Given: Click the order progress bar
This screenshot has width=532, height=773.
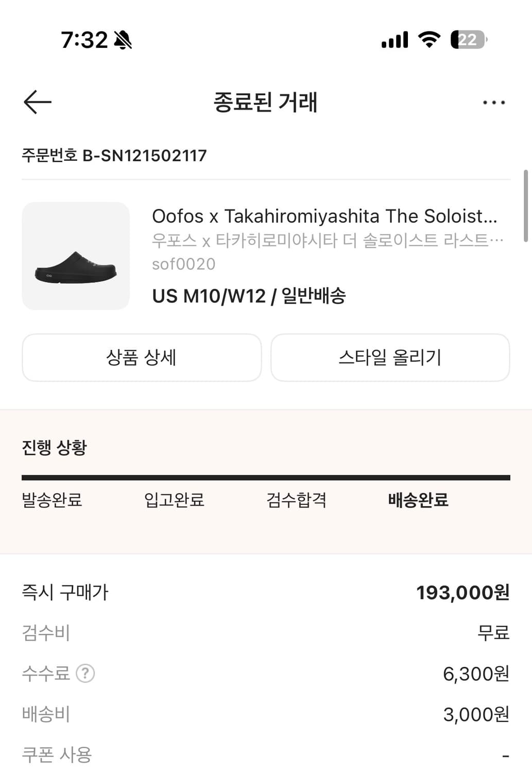Looking at the screenshot, I should tap(266, 478).
